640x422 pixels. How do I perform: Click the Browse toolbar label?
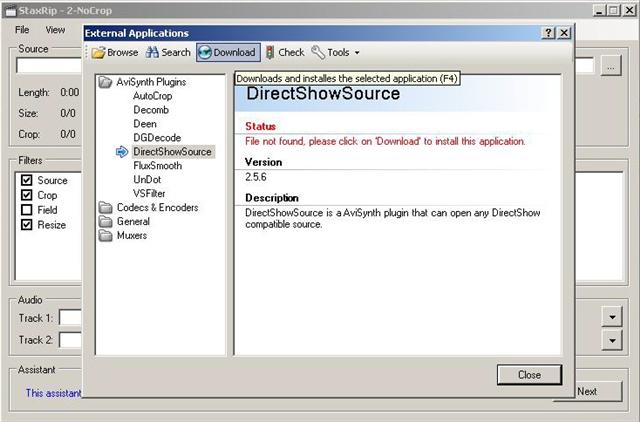pos(122,53)
